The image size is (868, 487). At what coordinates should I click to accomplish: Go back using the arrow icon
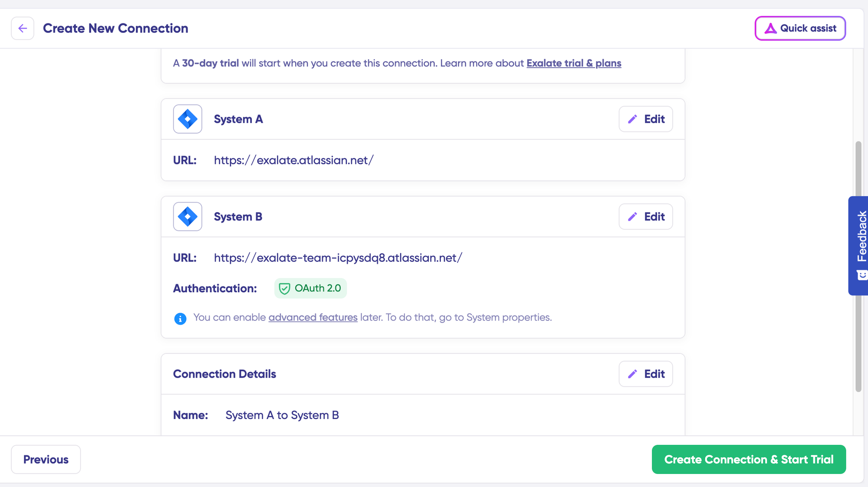click(x=23, y=28)
